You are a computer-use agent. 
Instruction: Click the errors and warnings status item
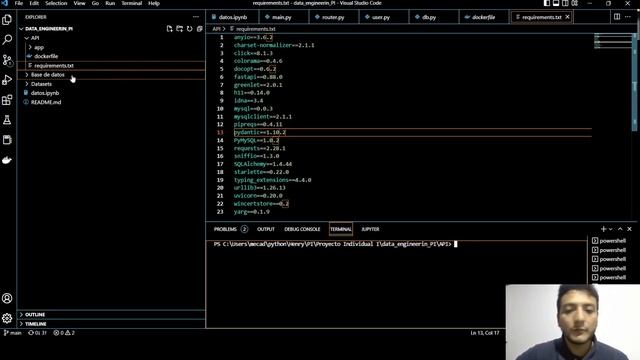(64, 333)
